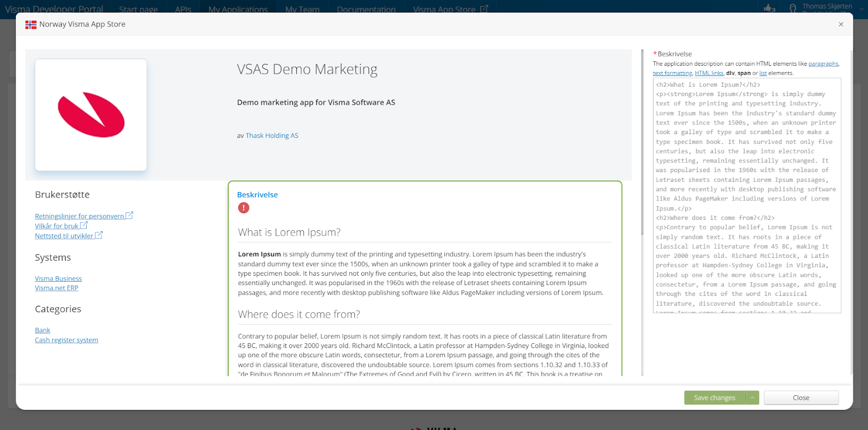
Task: Click the thumbs-up feedback icon in top bar
Action: (770, 8)
